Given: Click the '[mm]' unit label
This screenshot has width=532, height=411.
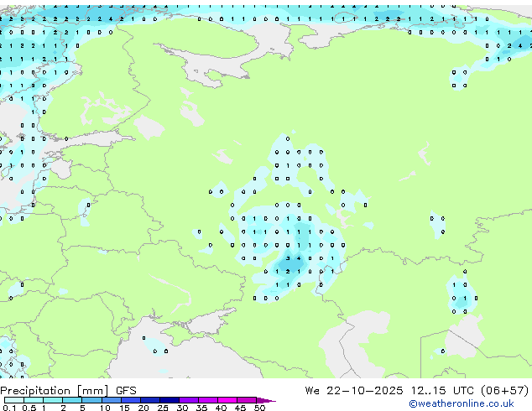Looking at the screenshot, I should click(93, 391).
